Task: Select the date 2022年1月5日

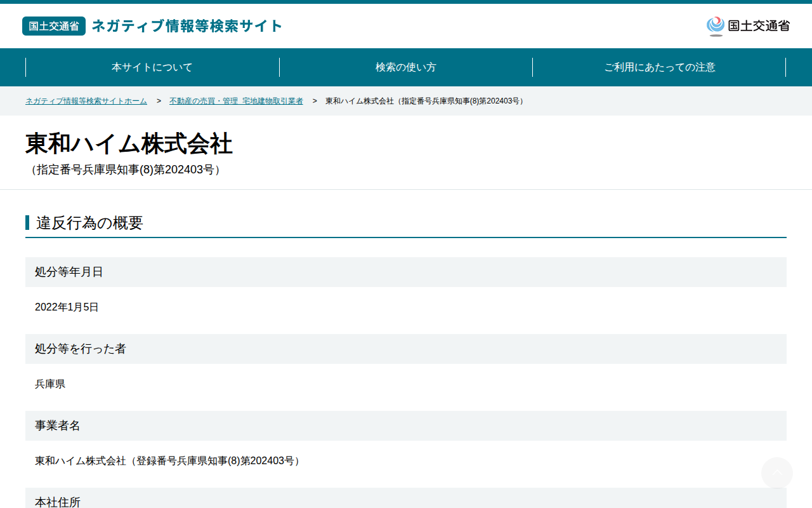Action: [x=67, y=307]
